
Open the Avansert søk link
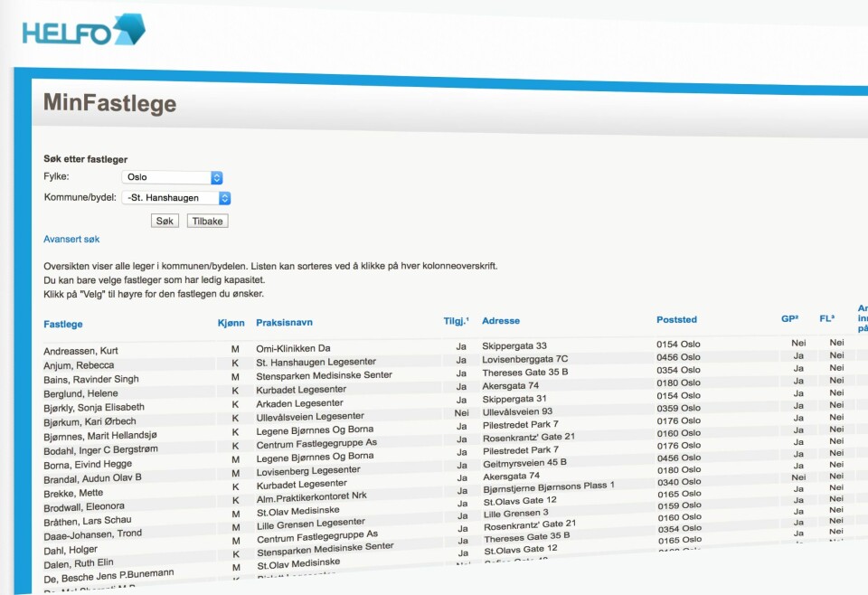click(71, 239)
